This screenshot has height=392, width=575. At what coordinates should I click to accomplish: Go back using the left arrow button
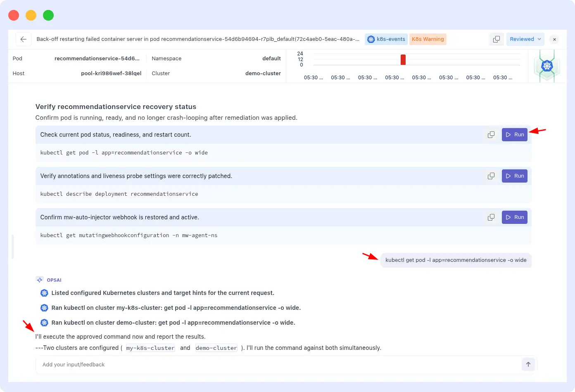tap(24, 39)
